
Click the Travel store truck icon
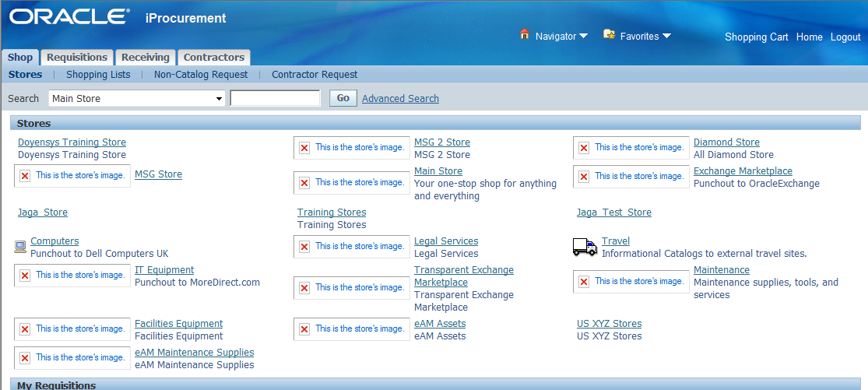tap(585, 247)
